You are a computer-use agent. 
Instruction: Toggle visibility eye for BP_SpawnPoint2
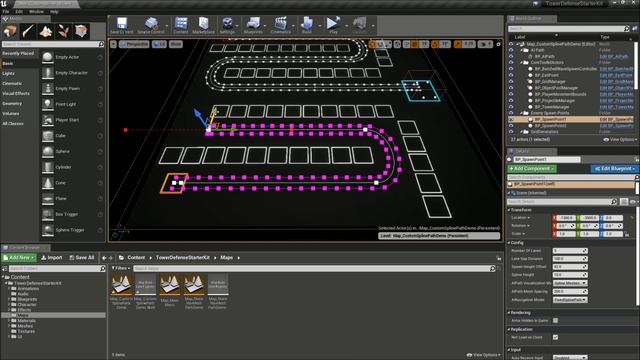(511, 126)
